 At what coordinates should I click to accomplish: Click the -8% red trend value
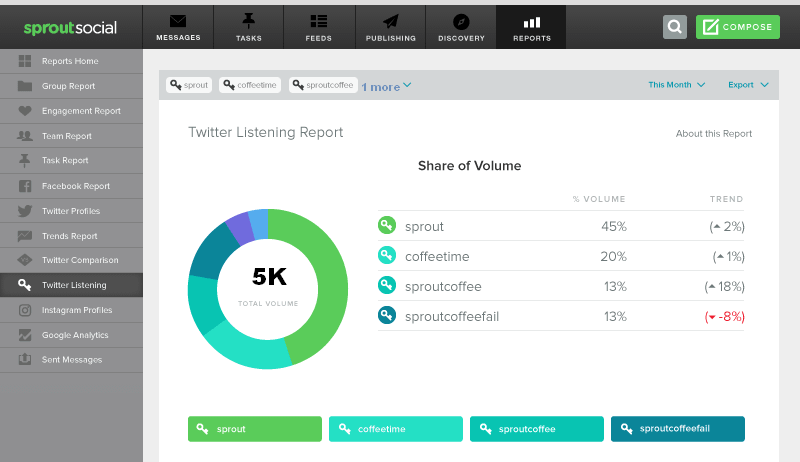(x=724, y=317)
